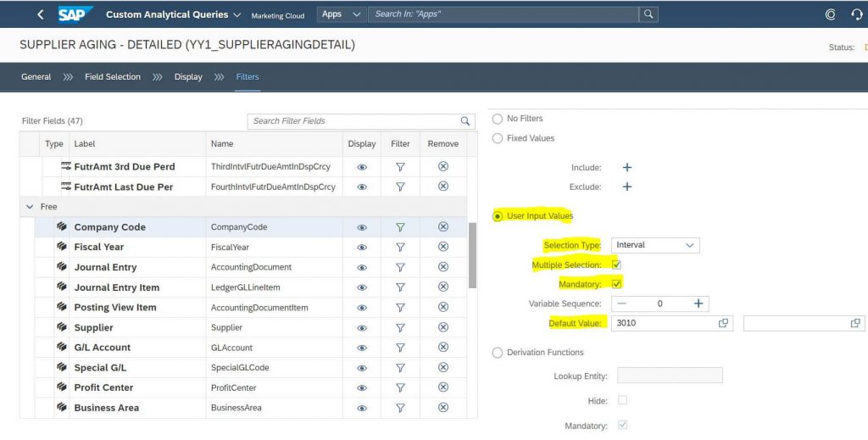Select the Derivation Functions radio button
This screenshot has width=868, height=440.
pos(497,353)
